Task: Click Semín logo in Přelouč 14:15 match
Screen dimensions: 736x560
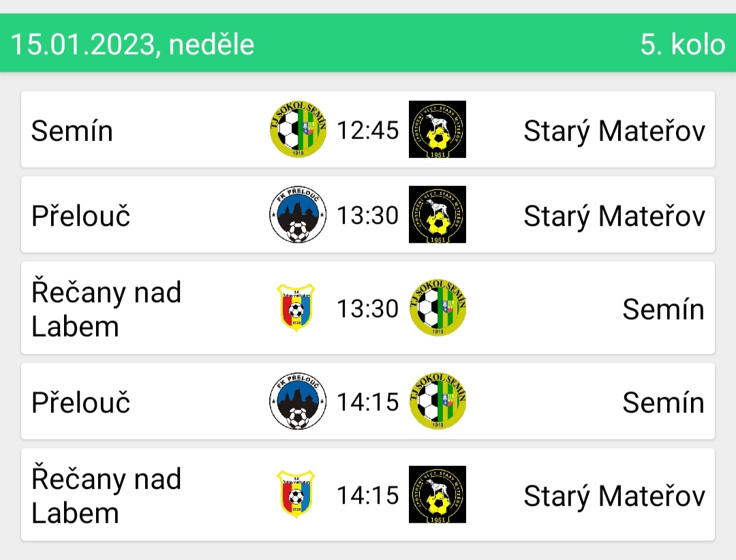Action: tap(438, 401)
